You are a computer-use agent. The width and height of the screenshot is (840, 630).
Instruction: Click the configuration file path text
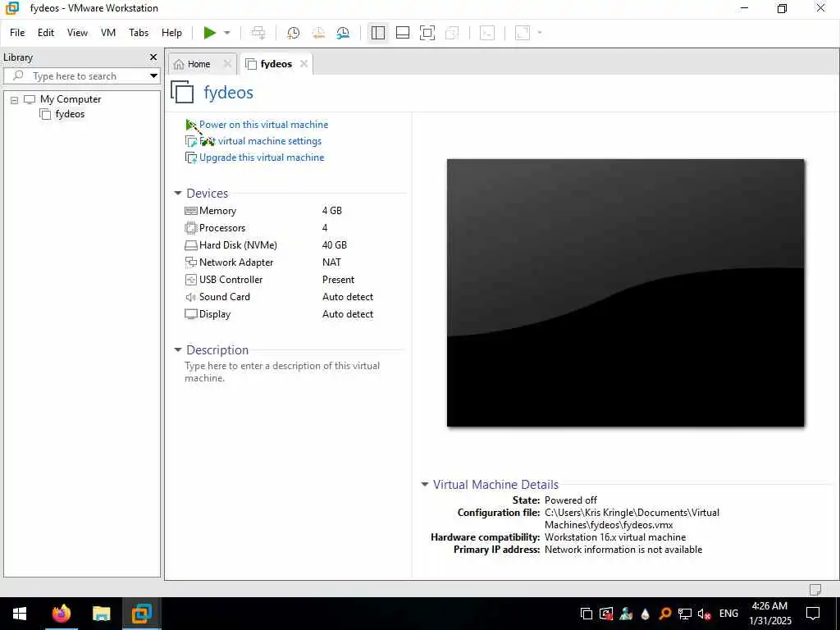click(632, 518)
